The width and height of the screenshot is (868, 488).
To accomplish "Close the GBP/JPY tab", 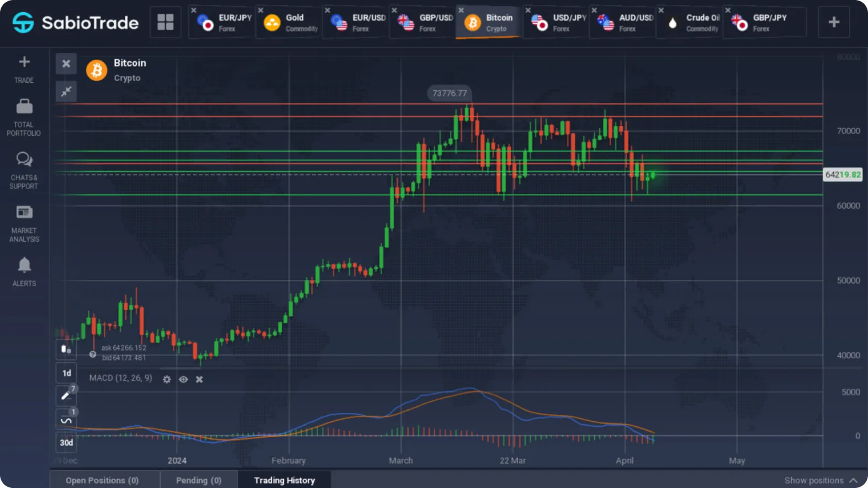I will point(728,10).
